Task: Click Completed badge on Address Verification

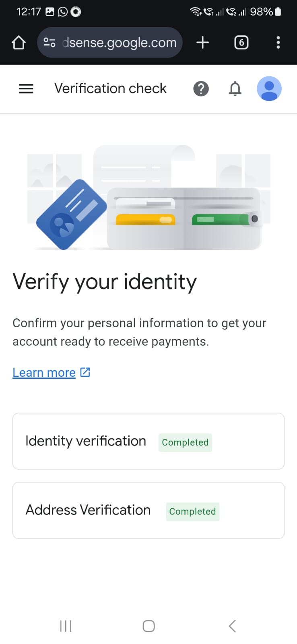Action: click(x=192, y=512)
